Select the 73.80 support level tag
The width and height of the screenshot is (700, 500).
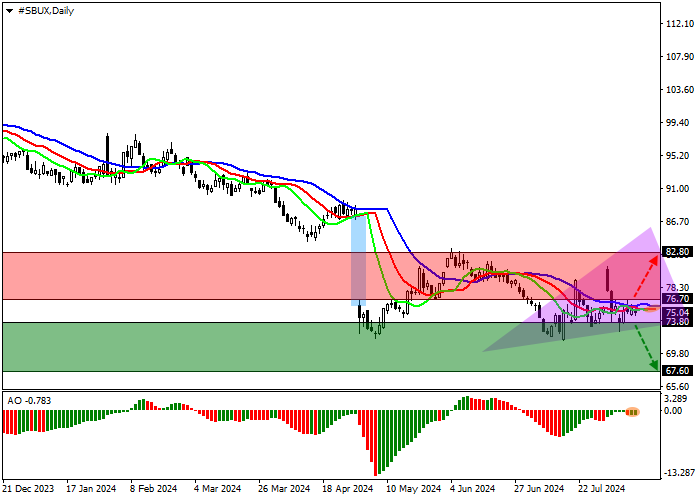[x=677, y=322]
